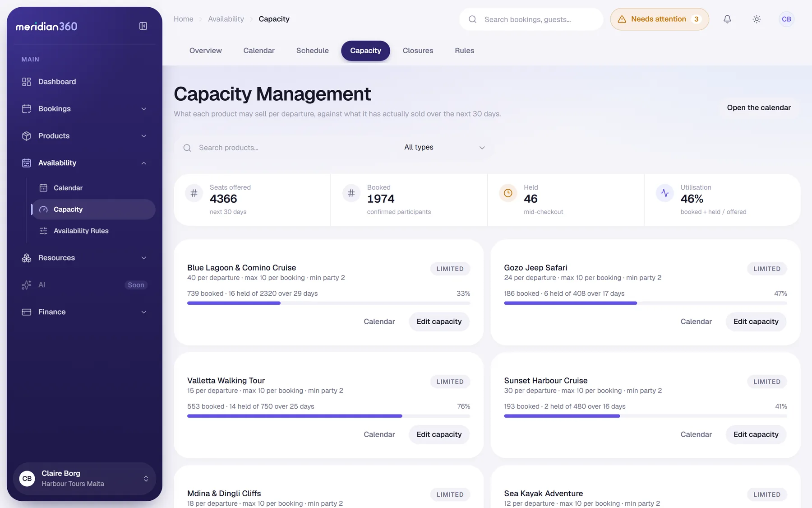Focus the Search bookings, guests field
This screenshot has height=508, width=812.
point(531,19)
